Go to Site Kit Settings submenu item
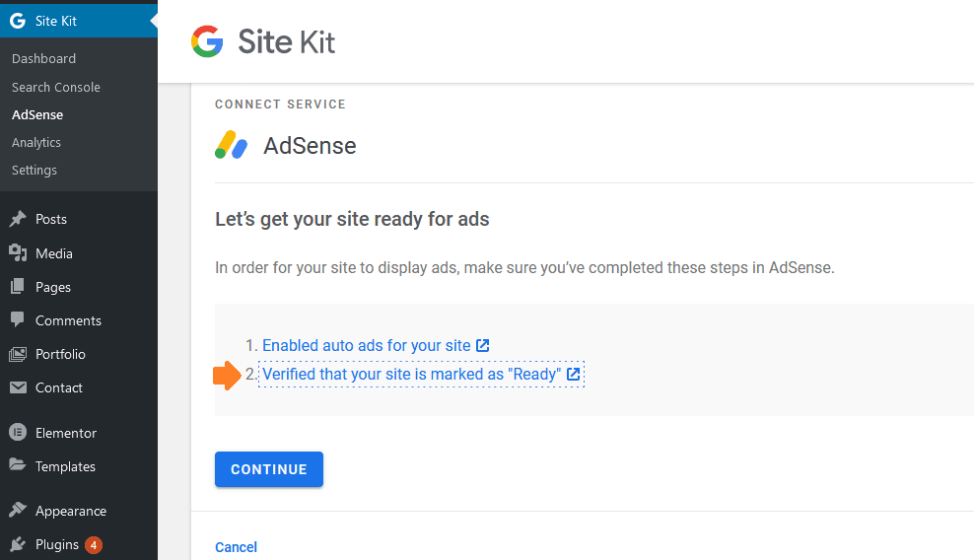 [35, 170]
